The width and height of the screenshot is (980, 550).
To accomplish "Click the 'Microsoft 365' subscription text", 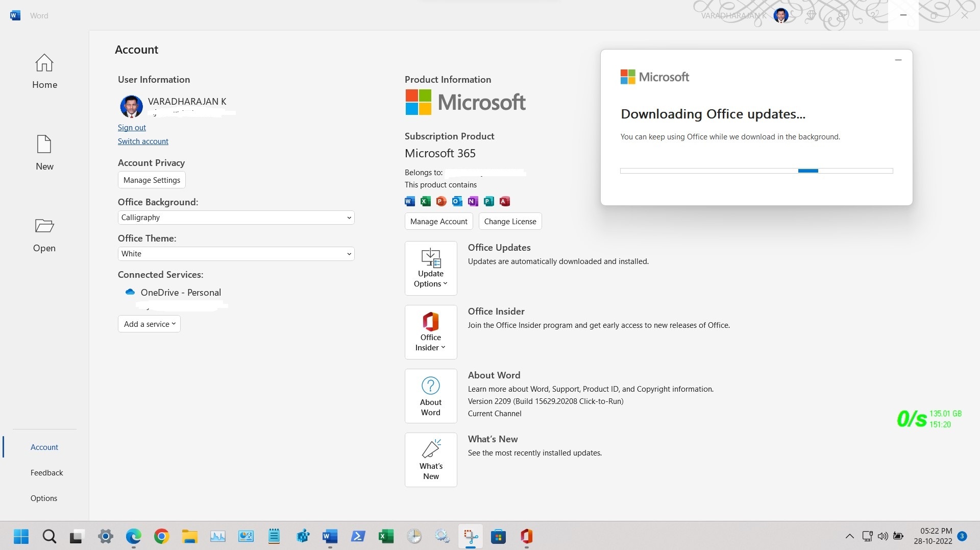I will (x=440, y=153).
